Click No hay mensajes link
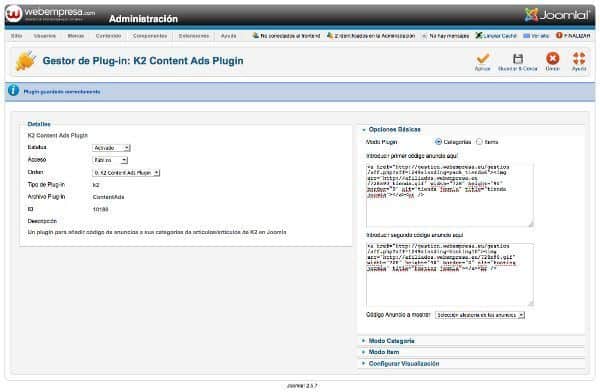 (x=449, y=36)
